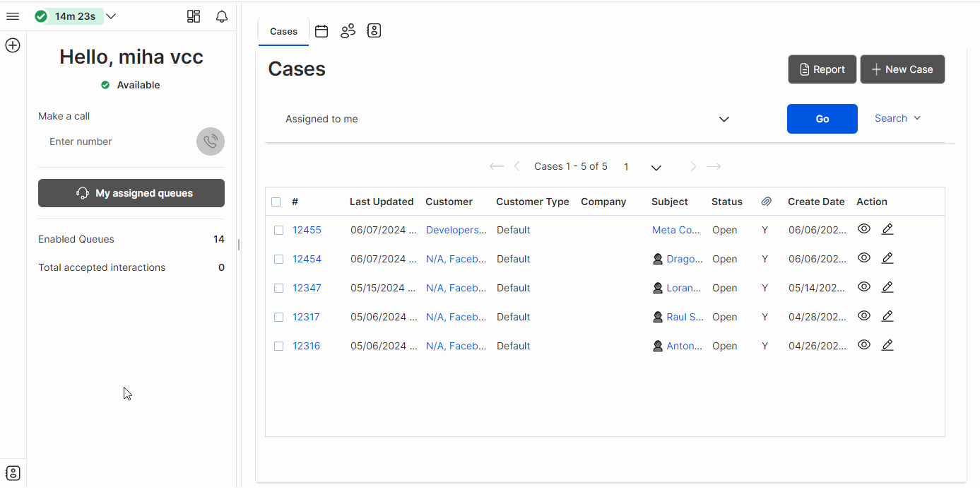Check the box for case 12316

pos(279,347)
